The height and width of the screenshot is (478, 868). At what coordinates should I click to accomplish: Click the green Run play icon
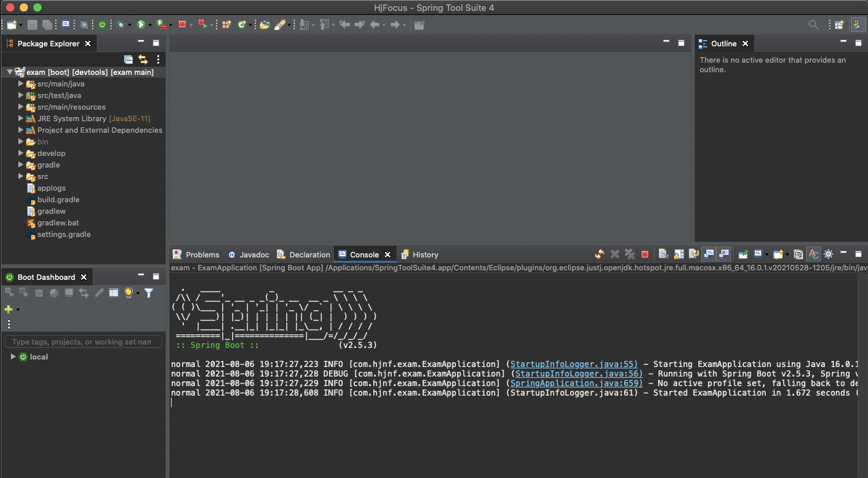point(140,25)
